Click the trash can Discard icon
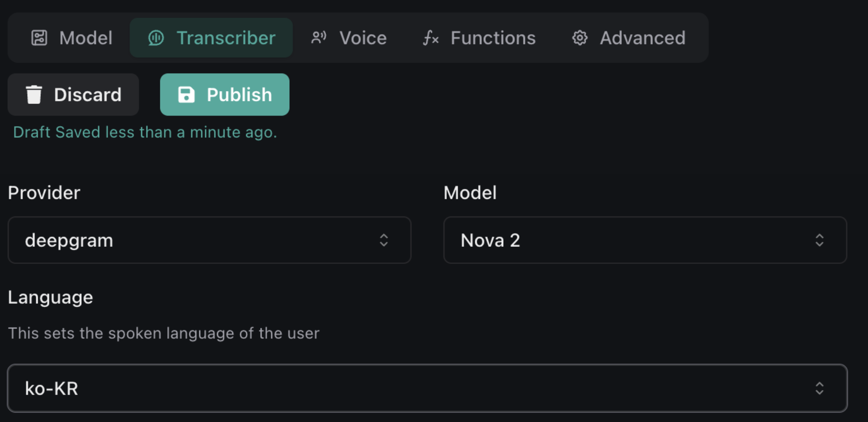Screen dimensions: 868x422 click(x=34, y=95)
